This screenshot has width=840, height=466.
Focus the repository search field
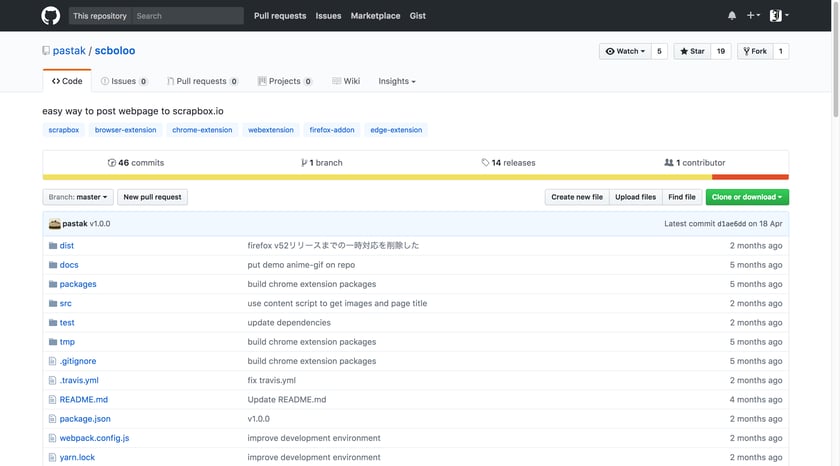pyautogui.click(x=188, y=16)
